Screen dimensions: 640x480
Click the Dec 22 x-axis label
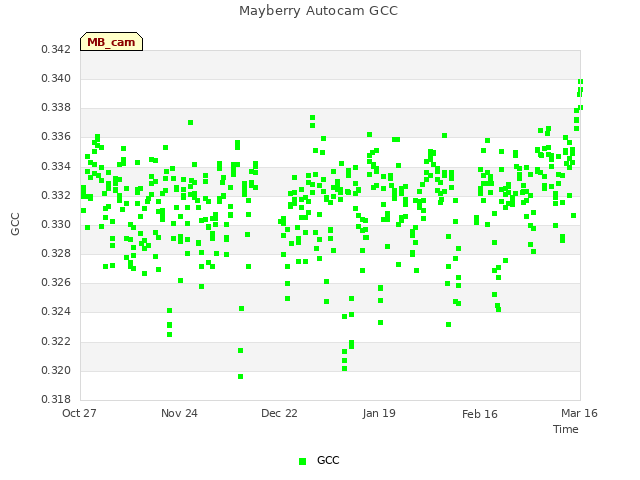pyautogui.click(x=279, y=413)
